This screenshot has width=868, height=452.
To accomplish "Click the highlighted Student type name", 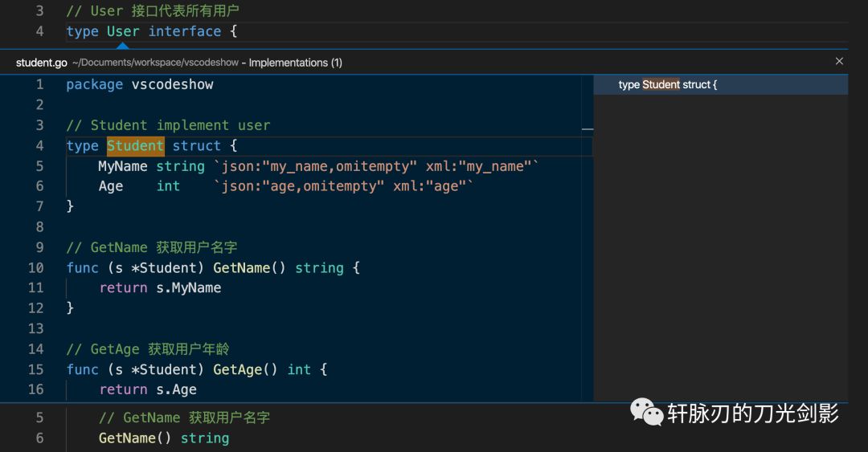I will [136, 146].
